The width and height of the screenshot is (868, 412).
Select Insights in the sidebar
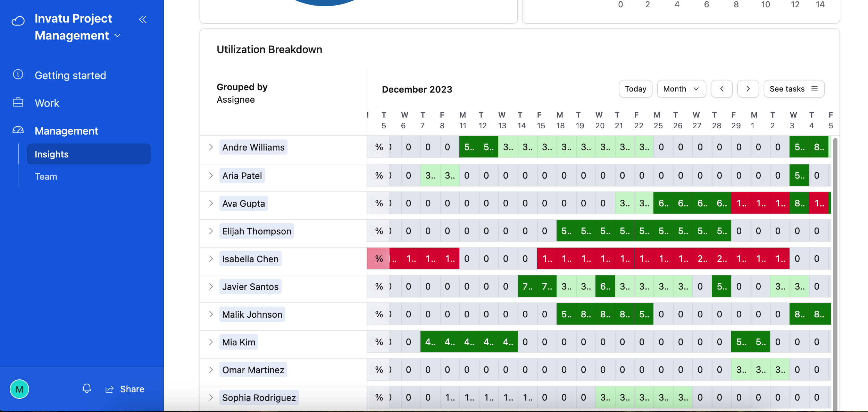pyautogui.click(x=89, y=154)
